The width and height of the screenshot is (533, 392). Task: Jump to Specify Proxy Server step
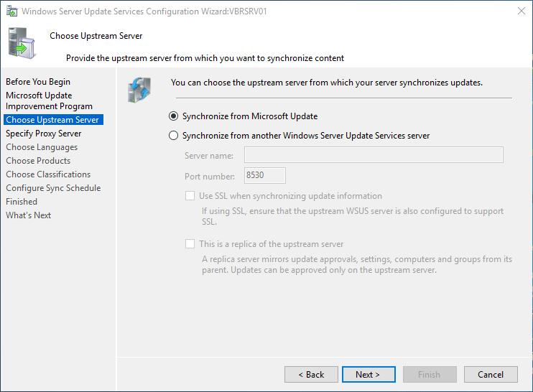pos(44,134)
